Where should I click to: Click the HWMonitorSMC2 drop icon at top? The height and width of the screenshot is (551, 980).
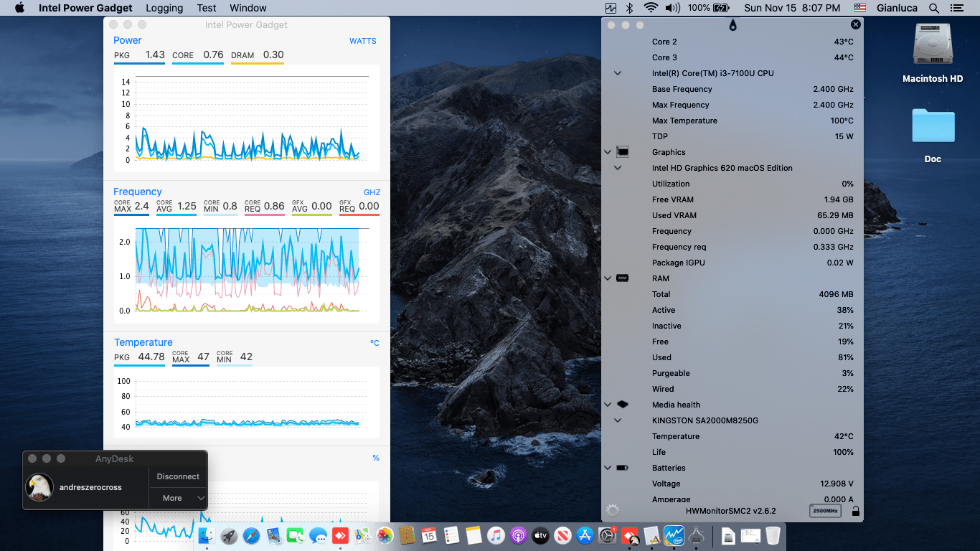[732, 25]
